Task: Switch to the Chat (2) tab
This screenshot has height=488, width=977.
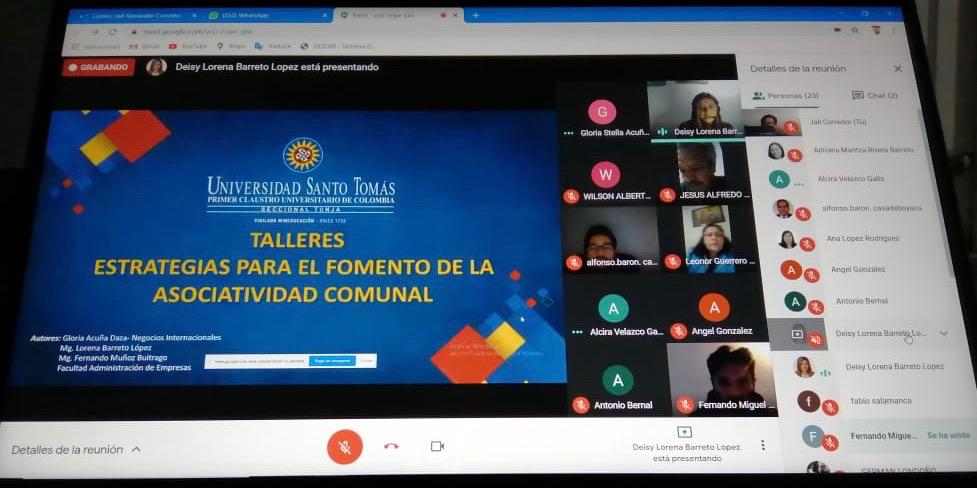Action: pos(875,95)
